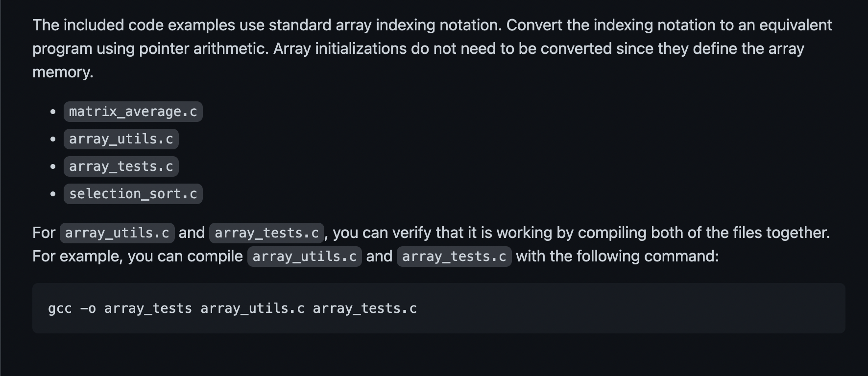This screenshot has height=376, width=868.
Task: Click the bullet point beside matrix_average.c
Action: click(x=53, y=112)
